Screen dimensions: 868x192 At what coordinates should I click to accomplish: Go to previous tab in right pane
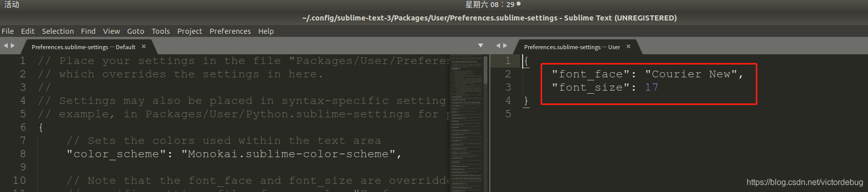coord(498,46)
